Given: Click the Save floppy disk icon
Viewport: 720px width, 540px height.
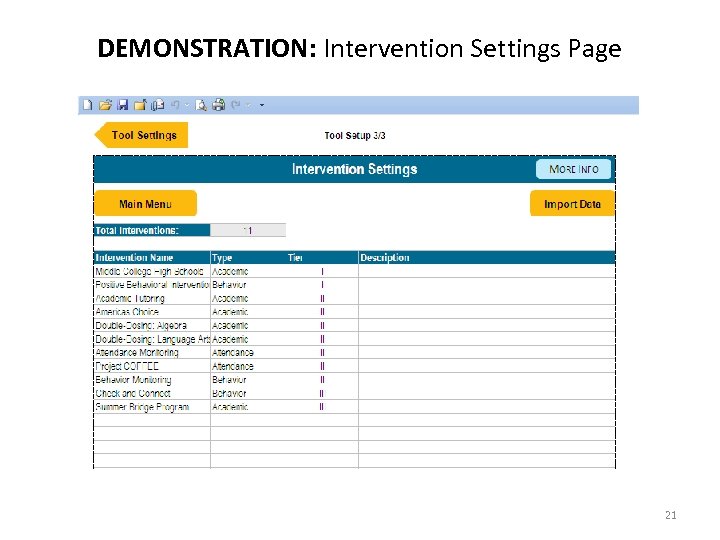Looking at the screenshot, I should [x=123, y=105].
